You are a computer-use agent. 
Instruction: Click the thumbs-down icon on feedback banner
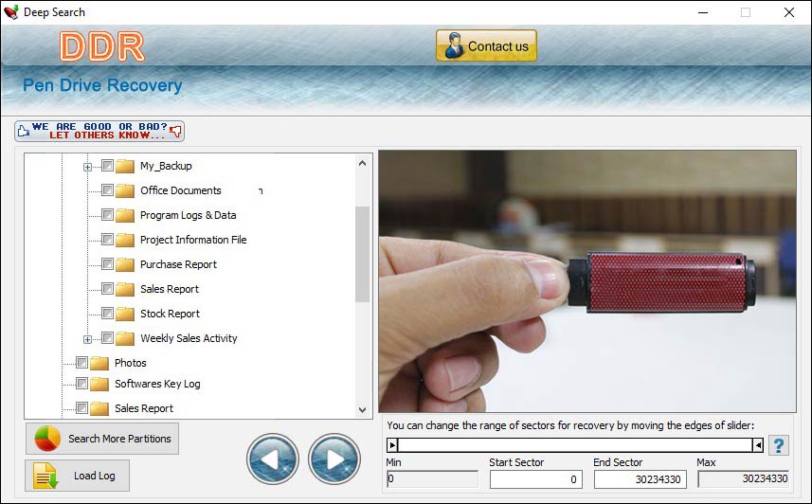[176, 131]
